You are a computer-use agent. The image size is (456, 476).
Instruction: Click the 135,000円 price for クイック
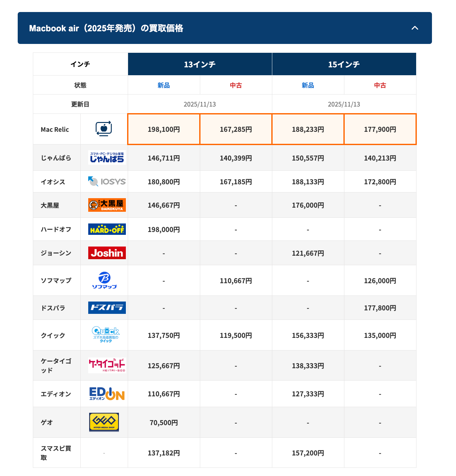tap(380, 335)
